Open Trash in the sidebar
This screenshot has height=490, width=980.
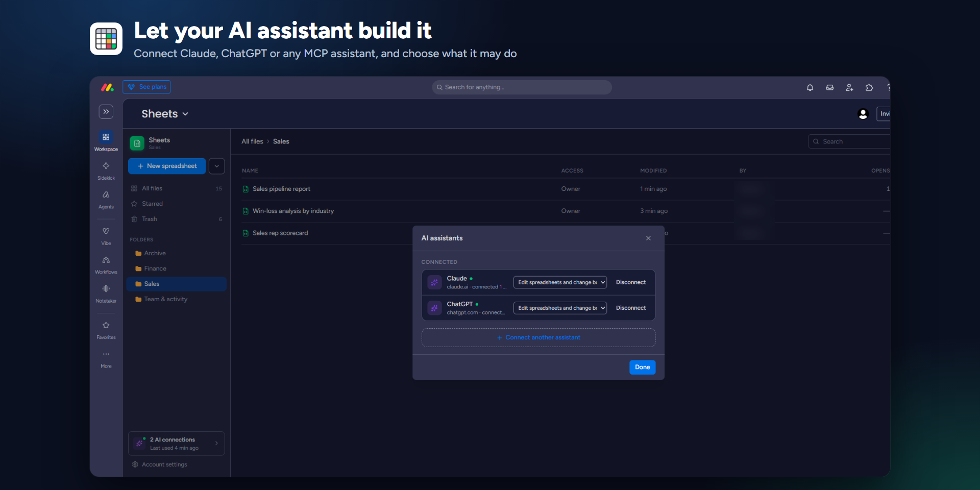click(177, 219)
